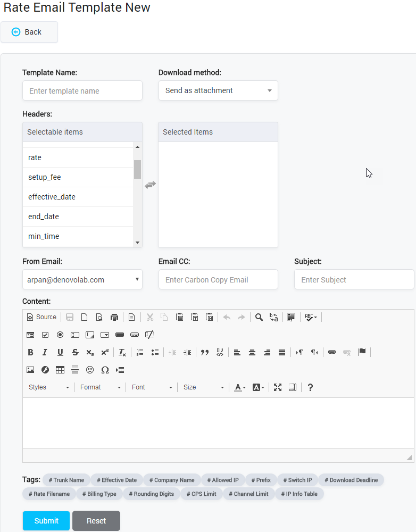Open the Templates icon in editor
Viewport: 416px width, 532px height.
pyautogui.click(x=131, y=317)
